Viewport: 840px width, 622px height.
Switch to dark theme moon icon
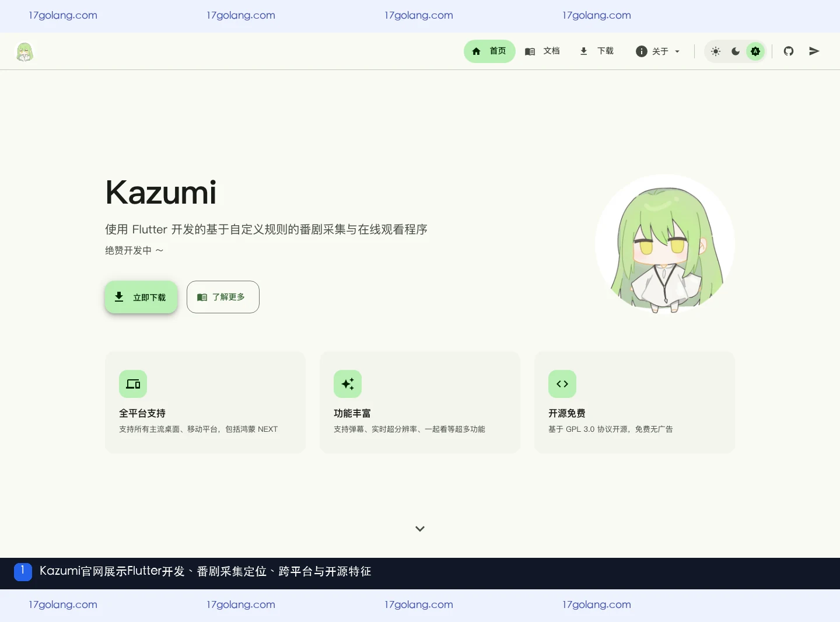(736, 51)
